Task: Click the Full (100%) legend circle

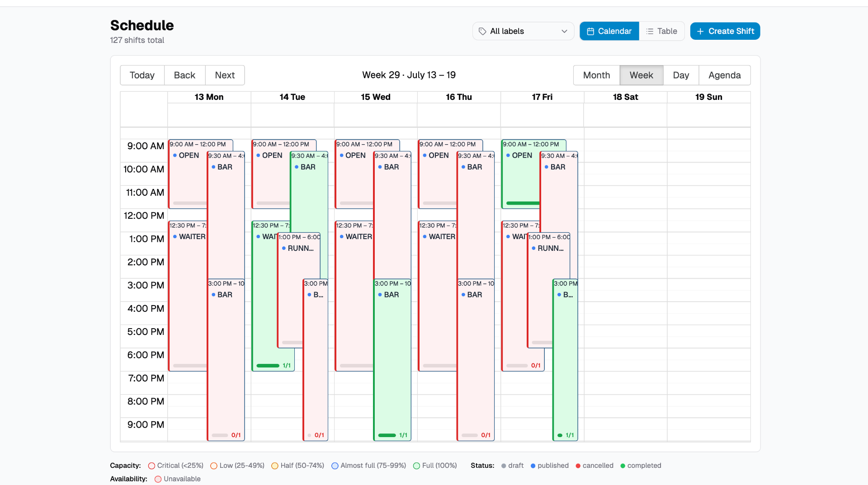Action: pos(417,466)
